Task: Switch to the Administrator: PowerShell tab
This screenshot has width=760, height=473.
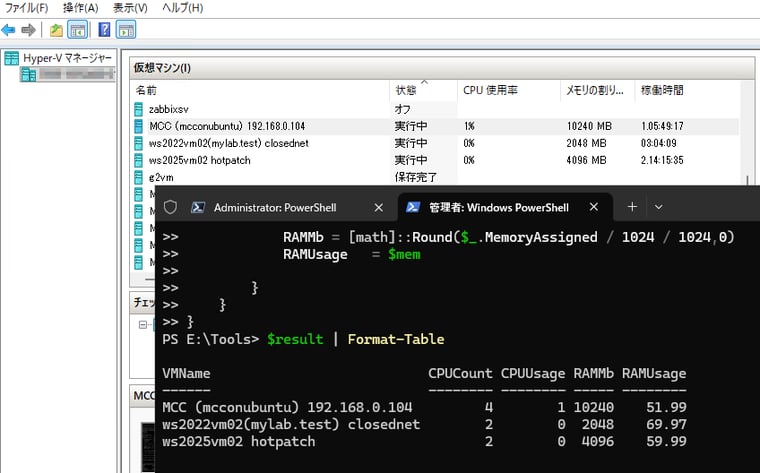Action: (274, 207)
